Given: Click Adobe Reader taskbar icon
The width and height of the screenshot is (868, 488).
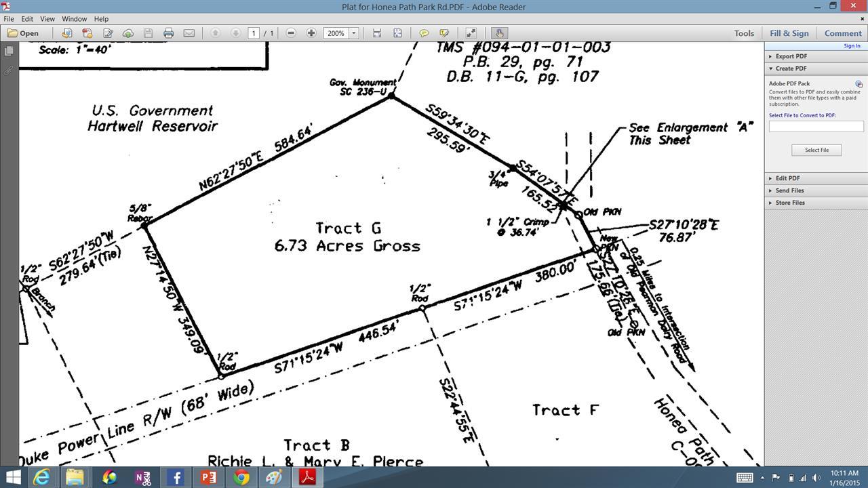Looking at the screenshot, I should click(307, 477).
